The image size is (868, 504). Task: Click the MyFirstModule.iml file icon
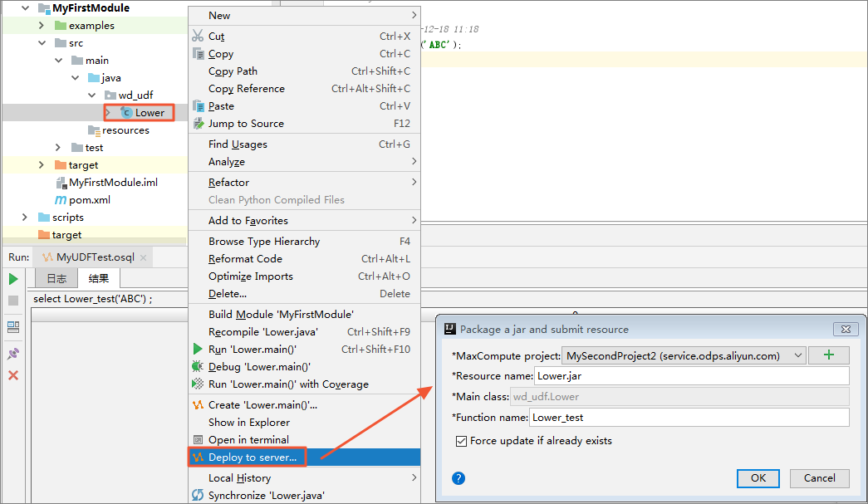[x=61, y=183]
